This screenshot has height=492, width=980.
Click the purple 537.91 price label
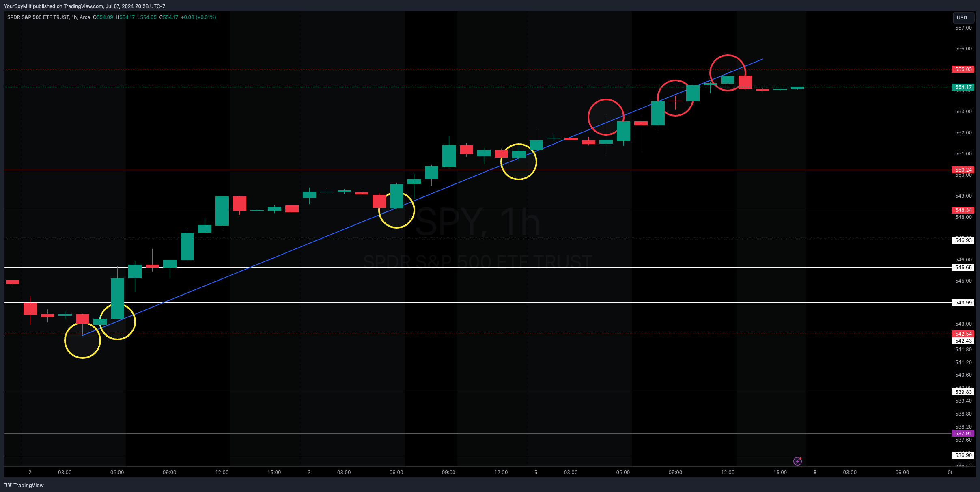(x=963, y=434)
